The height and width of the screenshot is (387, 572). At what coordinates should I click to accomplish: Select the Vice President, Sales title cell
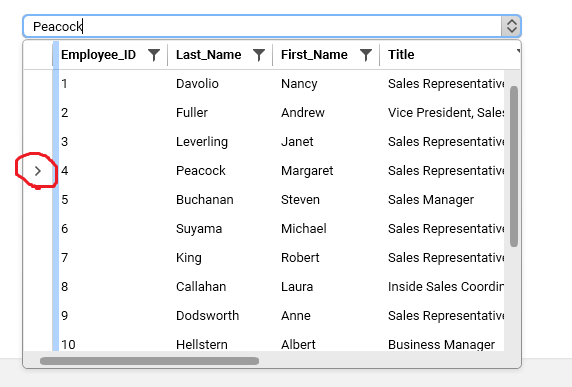coord(446,113)
